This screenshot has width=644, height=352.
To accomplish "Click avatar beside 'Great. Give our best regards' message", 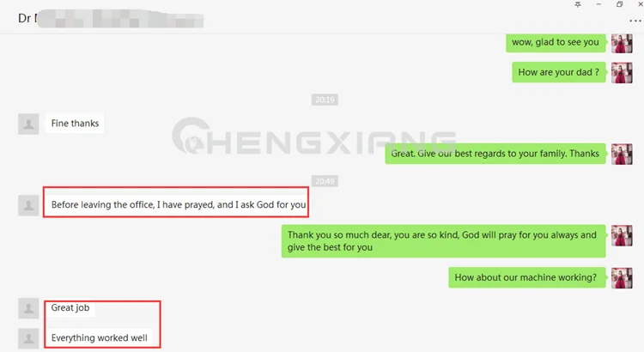I will [x=622, y=154].
